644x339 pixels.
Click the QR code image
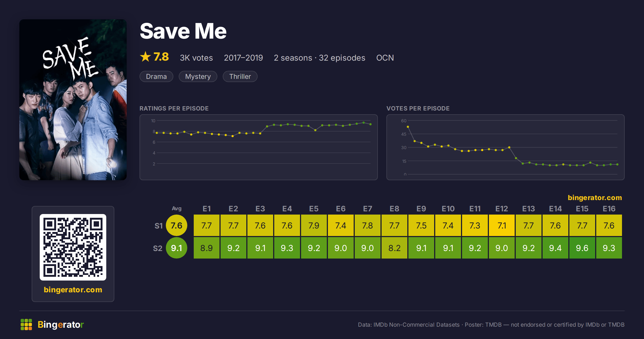pyautogui.click(x=73, y=247)
